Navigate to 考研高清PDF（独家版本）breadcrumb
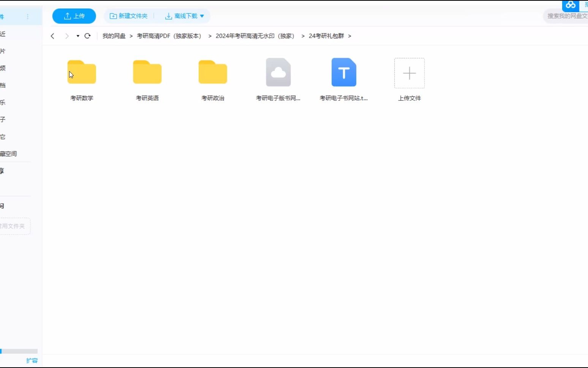588x368 pixels. [169, 36]
